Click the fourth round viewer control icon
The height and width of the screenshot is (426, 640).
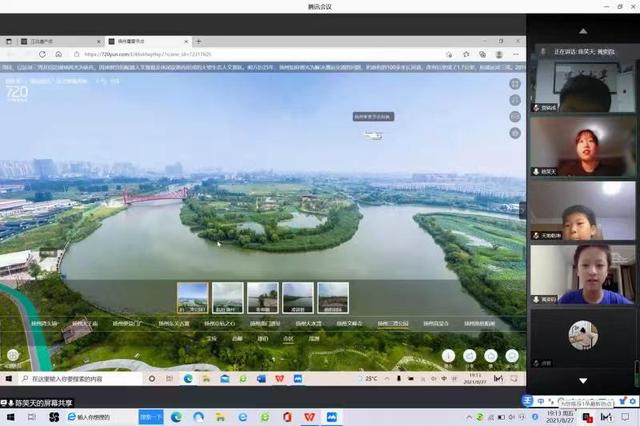pyautogui.click(x=515, y=133)
